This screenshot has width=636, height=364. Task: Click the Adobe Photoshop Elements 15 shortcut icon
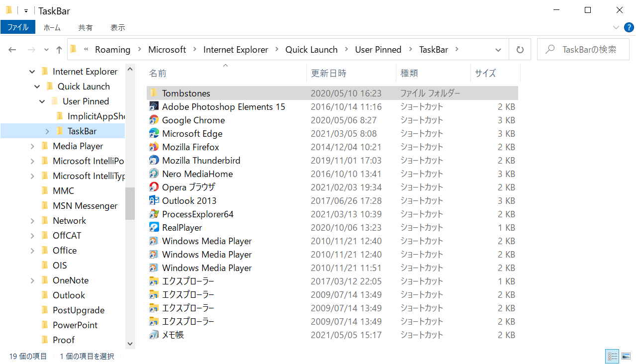click(x=154, y=106)
